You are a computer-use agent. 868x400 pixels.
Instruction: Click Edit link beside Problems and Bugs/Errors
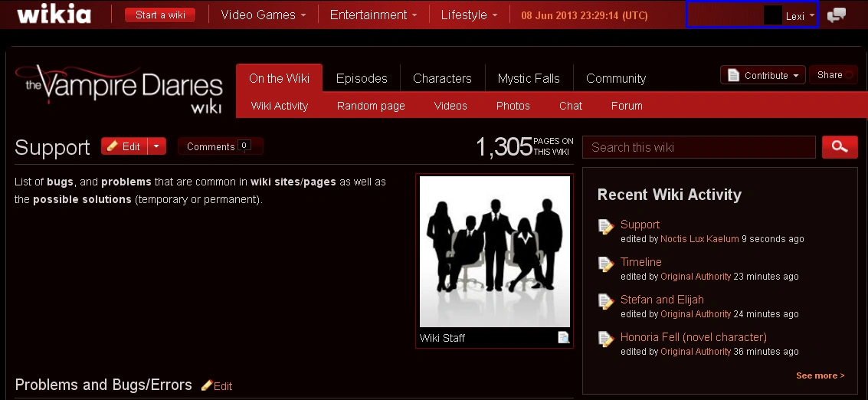222,386
